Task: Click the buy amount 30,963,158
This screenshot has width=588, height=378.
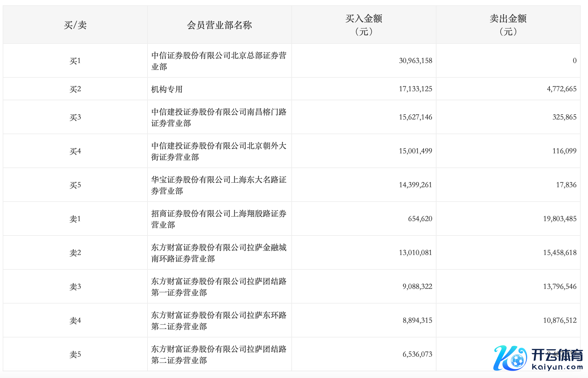Action: [415, 61]
